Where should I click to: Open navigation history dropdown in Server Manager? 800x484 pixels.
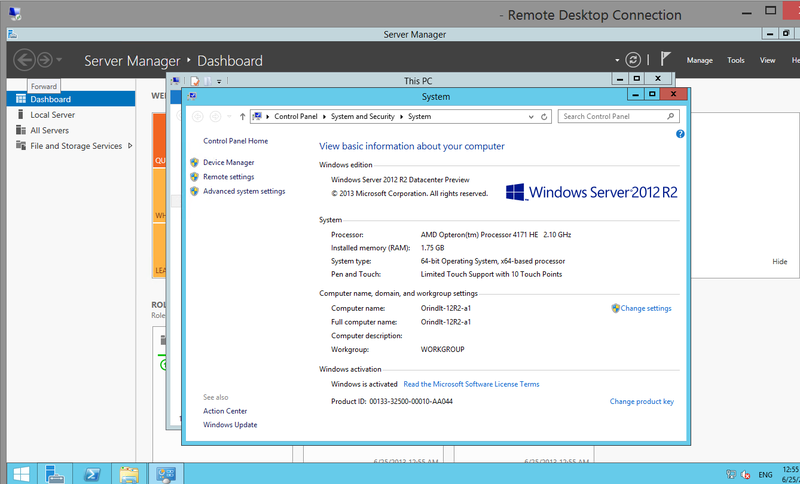click(x=59, y=60)
